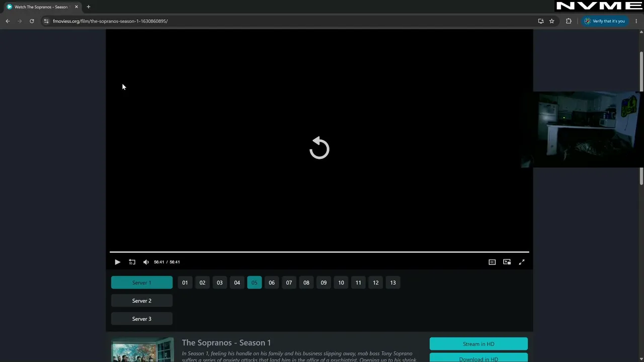The width and height of the screenshot is (644, 362).
Task: Click The Sopranos - Season 1 title
Action: [226, 342]
